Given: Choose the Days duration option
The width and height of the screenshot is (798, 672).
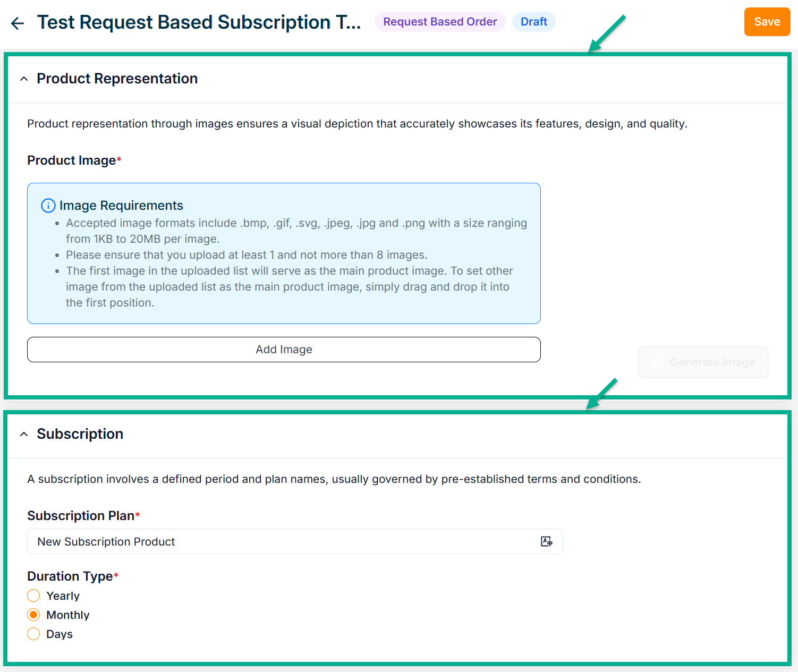Looking at the screenshot, I should click(33, 634).
